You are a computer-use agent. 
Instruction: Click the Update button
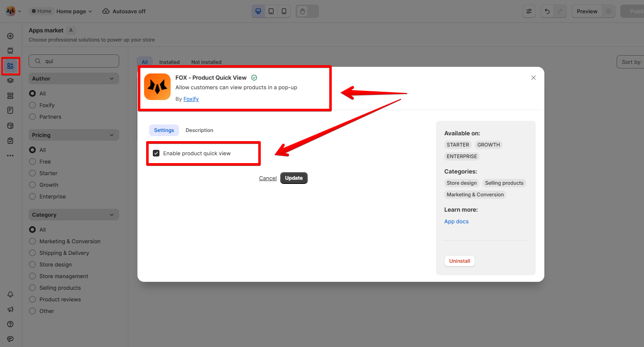point(294,178)
